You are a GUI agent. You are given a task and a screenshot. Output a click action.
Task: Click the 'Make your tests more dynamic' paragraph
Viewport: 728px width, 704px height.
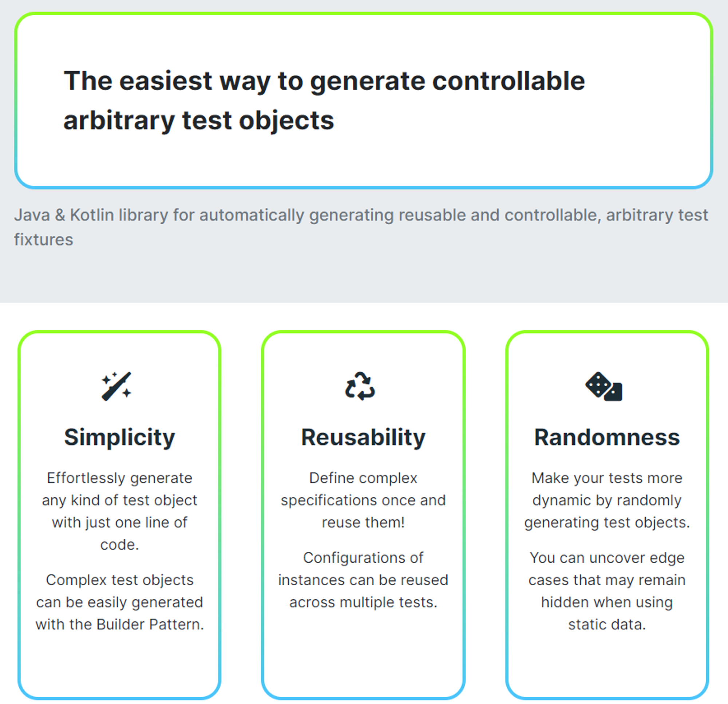coord(607,500)
